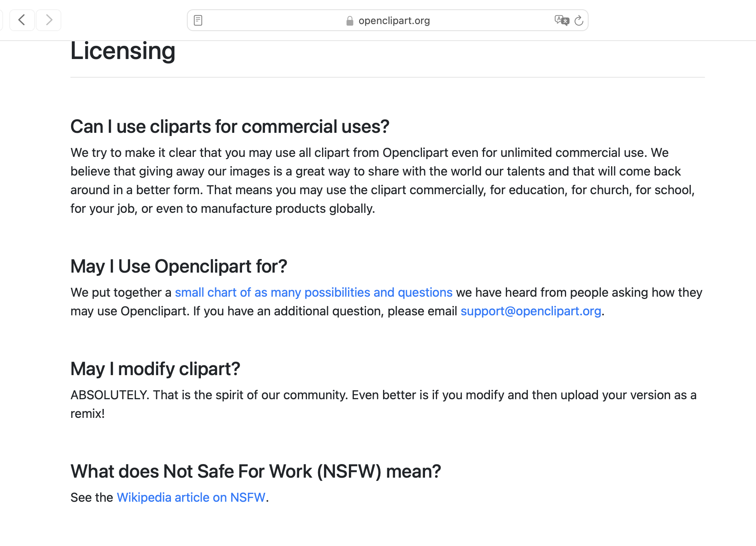756x546 pixels.
Task: Open the page translation icon
Action: pyautogui.click(x=561, y=20)
